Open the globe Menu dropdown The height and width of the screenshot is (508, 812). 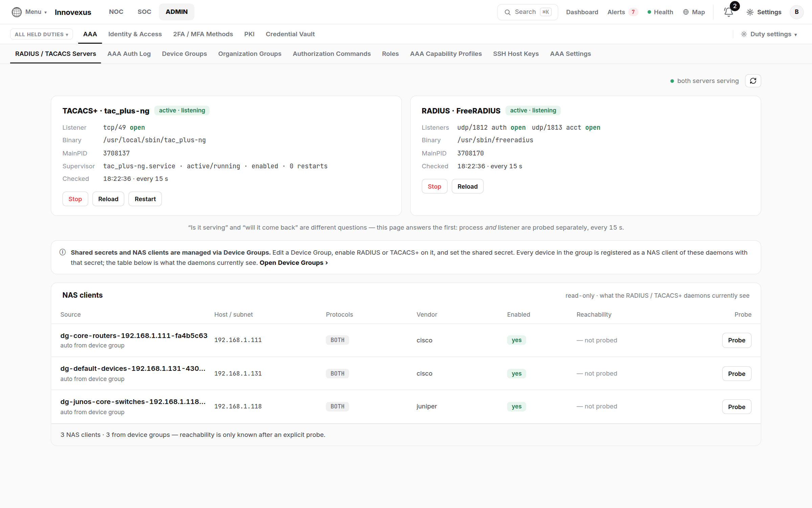click(x=29, y=12)
